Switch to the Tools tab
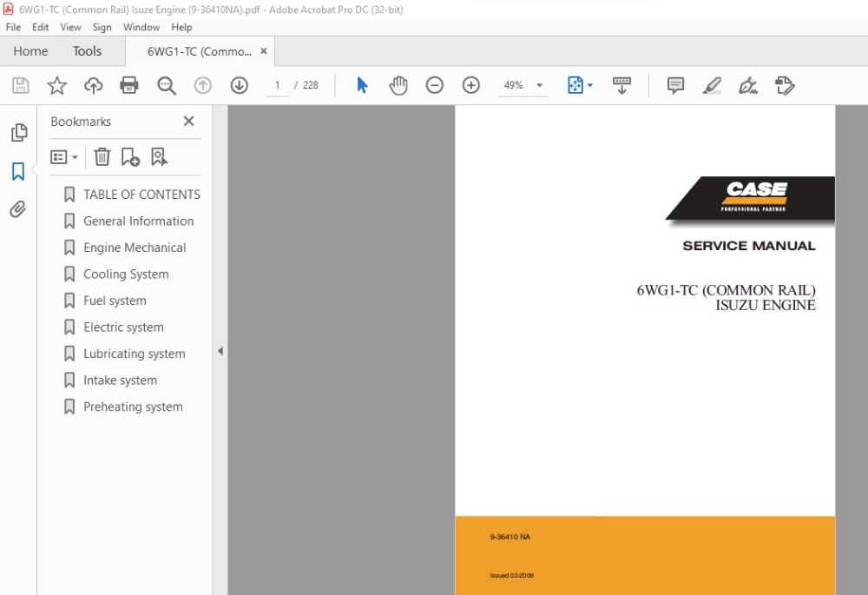This screenshot has height=595, width=868. tap(88, 51)
